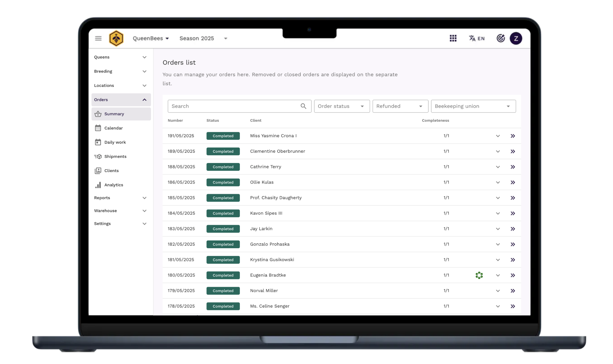Click the hamburger menu icon
This screenshot has width=613, height=364.
98,38
